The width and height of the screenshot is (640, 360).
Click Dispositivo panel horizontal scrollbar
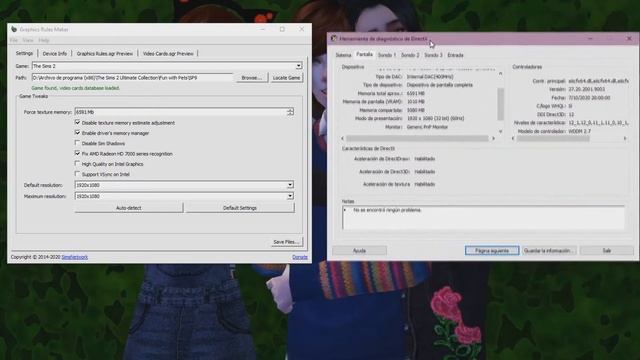pyautogui.click(x=417, y=138)
